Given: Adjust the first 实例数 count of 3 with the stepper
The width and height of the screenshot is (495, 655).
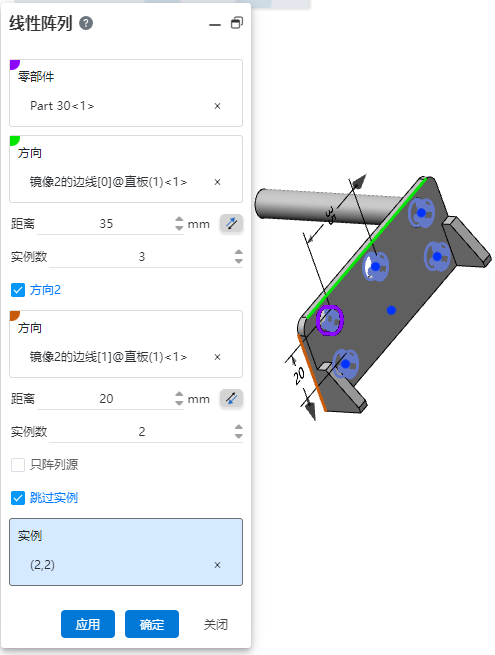Looking at the screenshot, I should coord(239,256).
